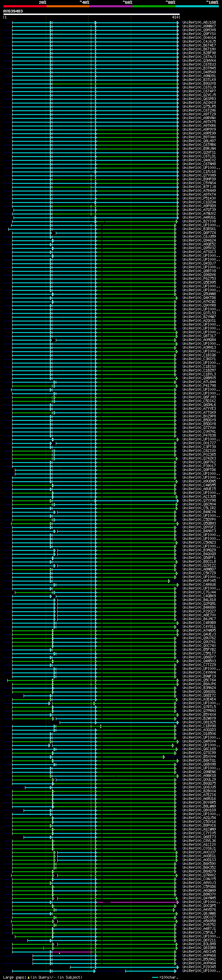Open the UniRef100_B4MAT3 entry
222x980 pixels.
[x=199, y=531]
